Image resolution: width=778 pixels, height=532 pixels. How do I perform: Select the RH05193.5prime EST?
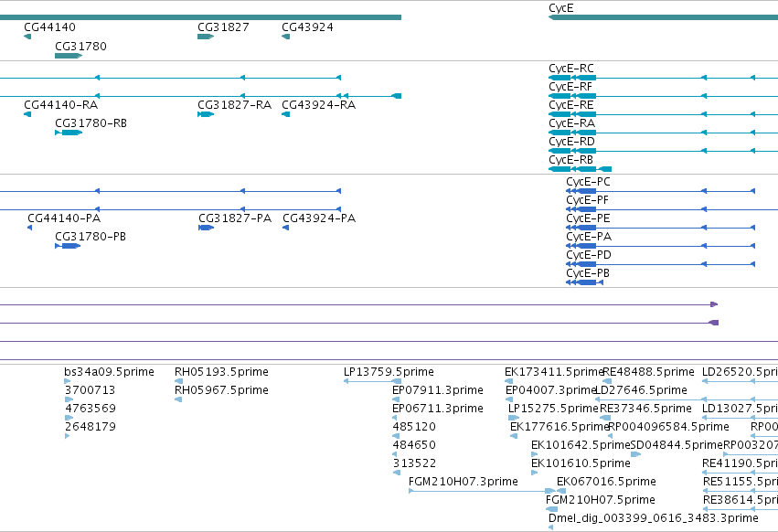[178, 381]
